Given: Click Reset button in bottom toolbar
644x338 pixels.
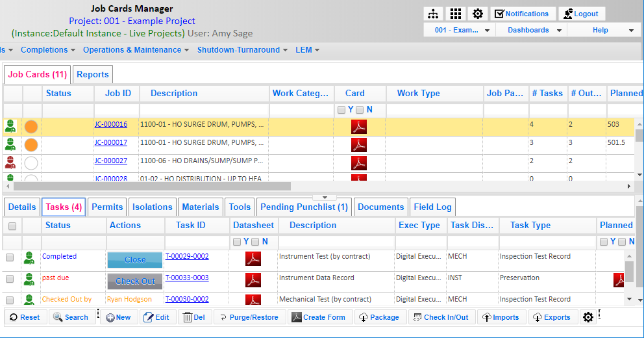Looking at the screenshot, I should [x=25, y=317].
